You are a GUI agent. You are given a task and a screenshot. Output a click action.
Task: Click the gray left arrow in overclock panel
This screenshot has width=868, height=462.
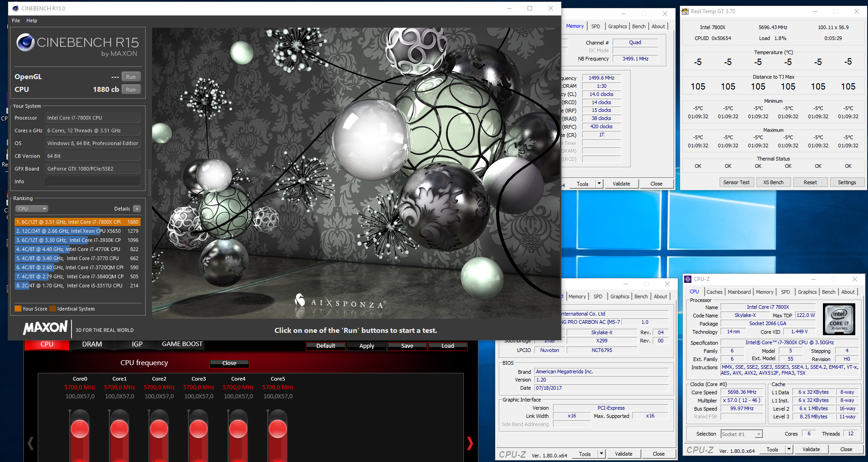pyautogui.click(x=31, y=443)
